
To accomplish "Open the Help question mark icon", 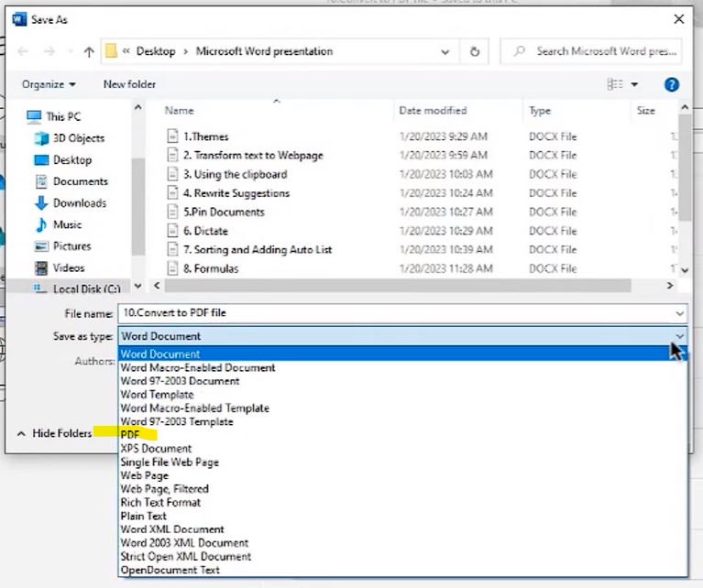I will point(671,84).
